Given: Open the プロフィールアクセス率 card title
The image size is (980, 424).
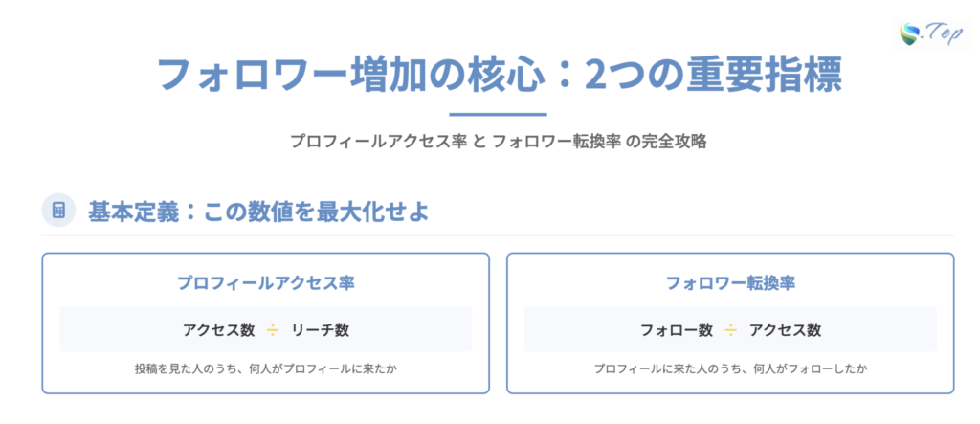Looking at the screenshot, I should 265,283.
